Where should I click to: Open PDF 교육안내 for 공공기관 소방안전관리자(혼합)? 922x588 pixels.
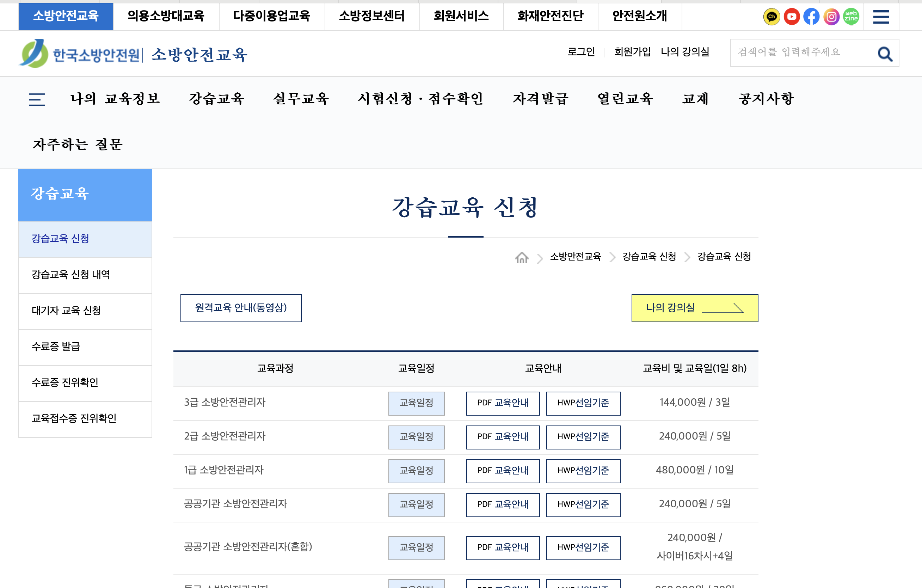503,548
